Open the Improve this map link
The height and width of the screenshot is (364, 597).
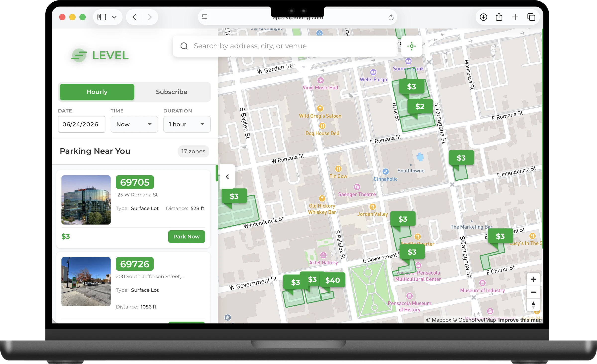click(x=520, y=320)
